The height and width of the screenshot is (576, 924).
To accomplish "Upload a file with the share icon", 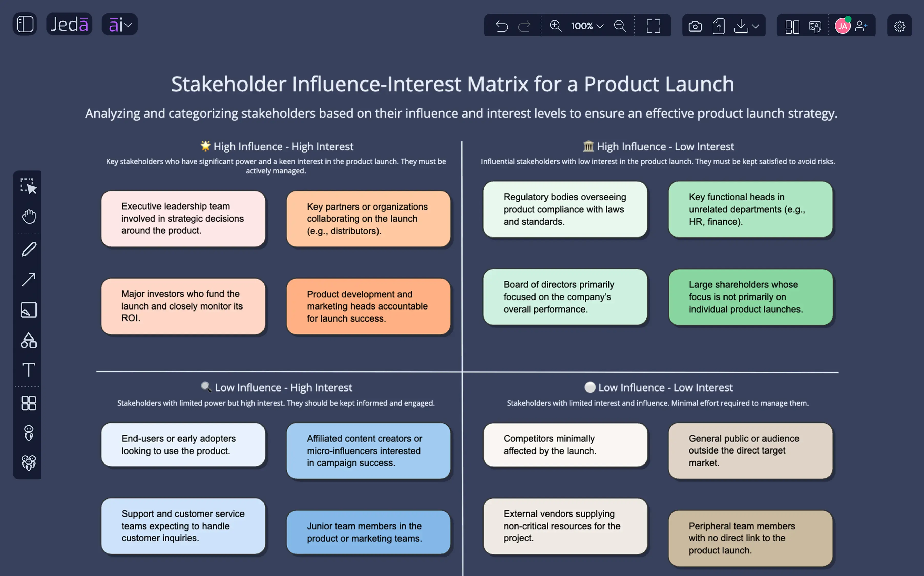I will click(x=718, y=26).
